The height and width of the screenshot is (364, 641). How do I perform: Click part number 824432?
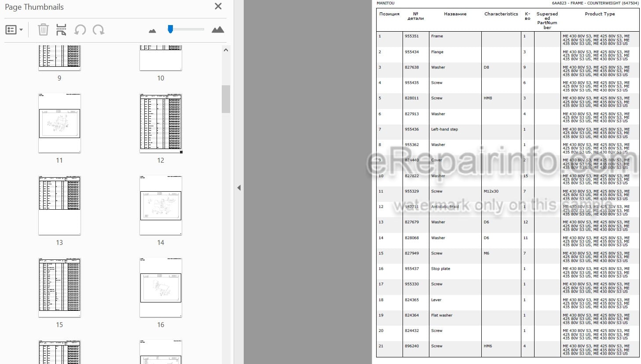click(x=412, y=331)
